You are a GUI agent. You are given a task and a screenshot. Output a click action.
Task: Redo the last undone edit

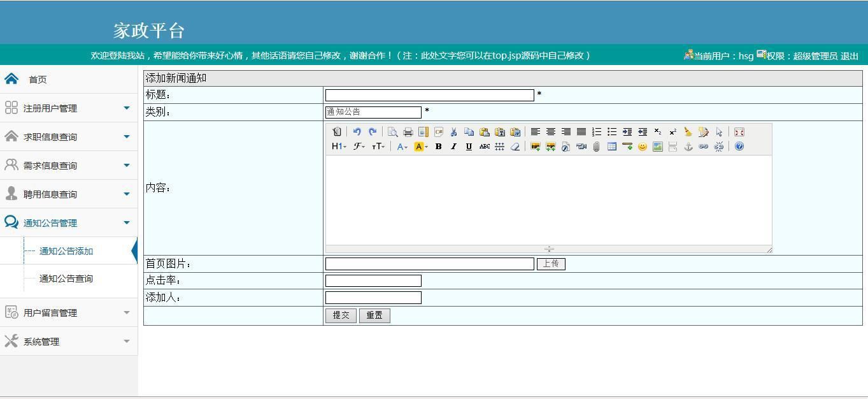[x=373, y=132]
